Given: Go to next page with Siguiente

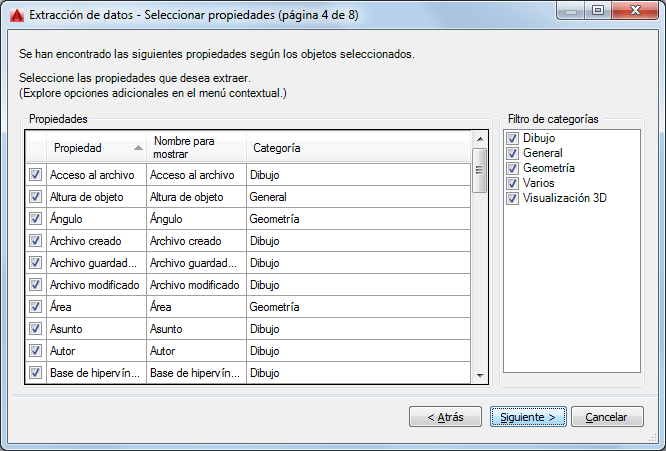Looking at the screenshot, I should pos(529,417).
